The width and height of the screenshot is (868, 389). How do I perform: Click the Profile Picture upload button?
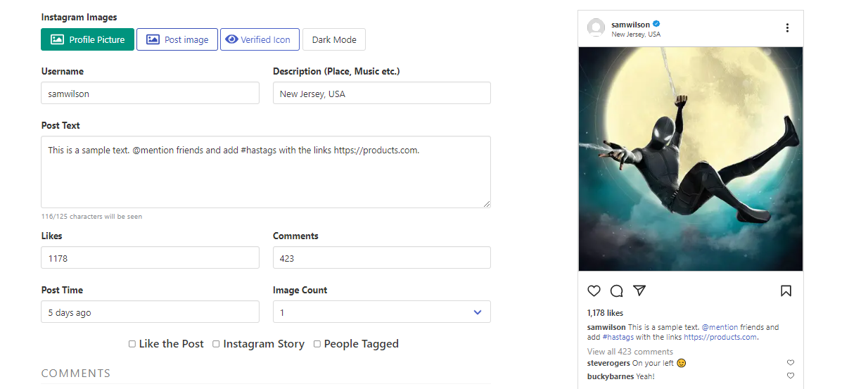[x=87, y=39]
